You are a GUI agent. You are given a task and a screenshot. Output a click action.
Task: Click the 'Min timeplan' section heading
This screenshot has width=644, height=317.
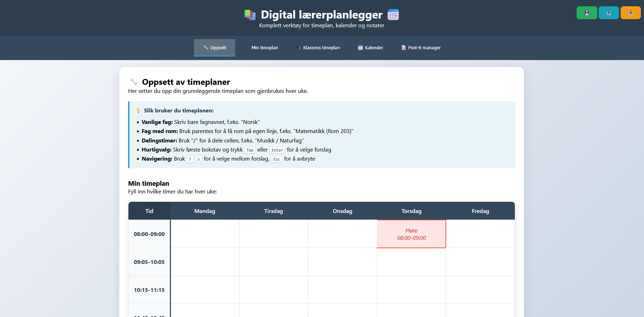(149, 183)
